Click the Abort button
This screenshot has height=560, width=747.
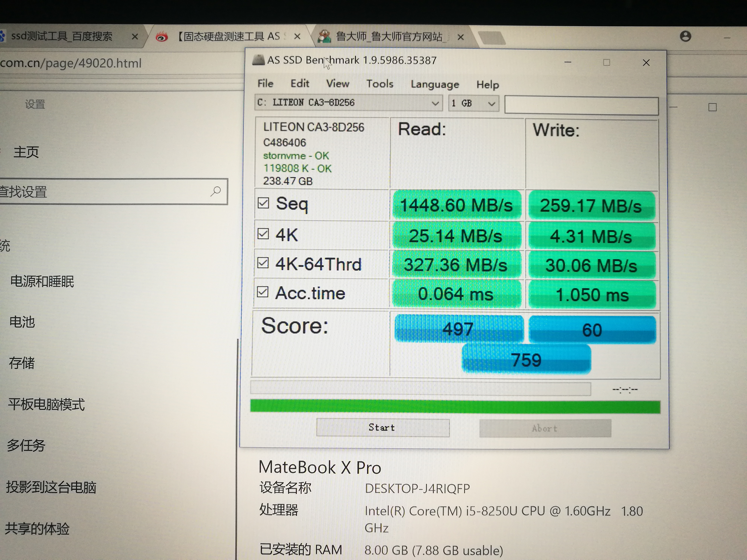[545, 428]
